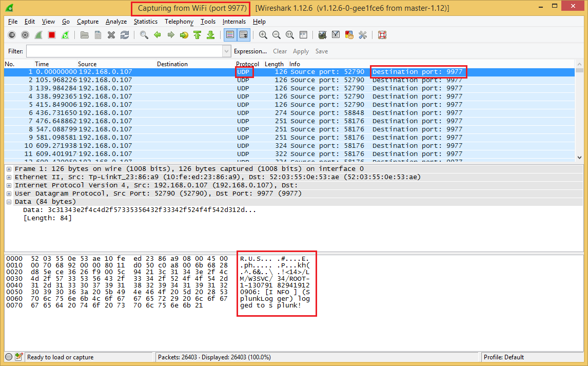Viewport: 588px width, 366px height.
Task: Restart the running live capture
Action: click(x=65, y=35)
